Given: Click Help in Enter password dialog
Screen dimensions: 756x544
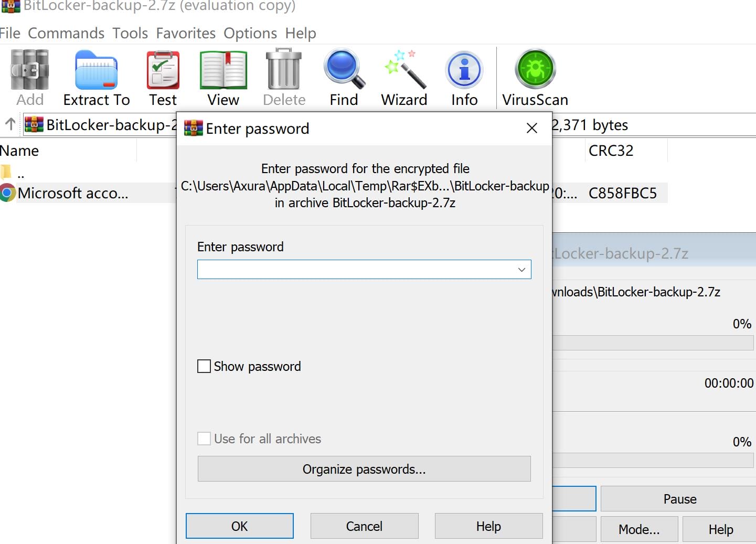Looking at the screenshot, I should click(489, 526).
